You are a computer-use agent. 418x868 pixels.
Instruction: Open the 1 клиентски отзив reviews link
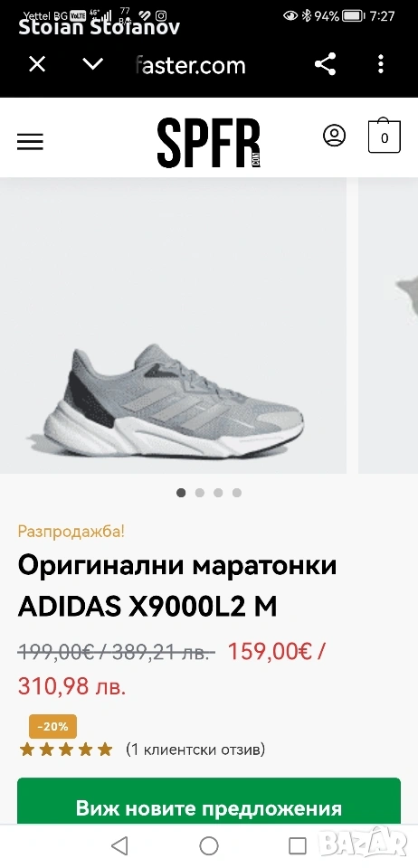195,750
